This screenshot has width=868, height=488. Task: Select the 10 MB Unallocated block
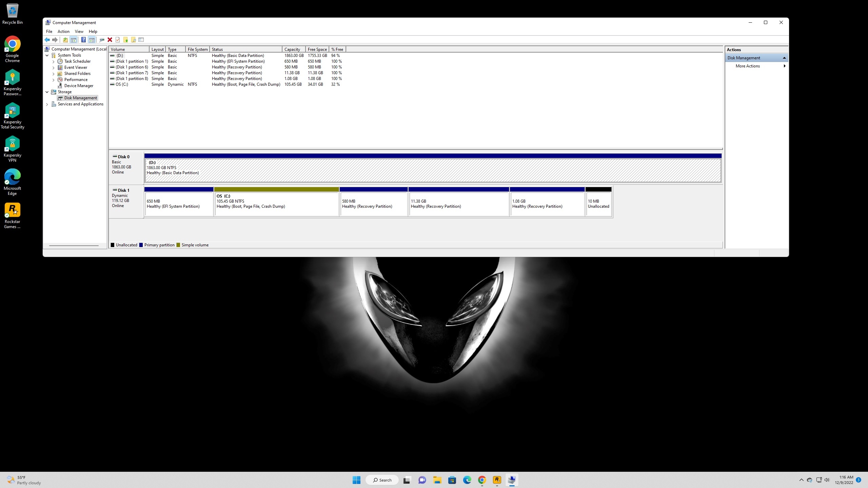point(598,201)
